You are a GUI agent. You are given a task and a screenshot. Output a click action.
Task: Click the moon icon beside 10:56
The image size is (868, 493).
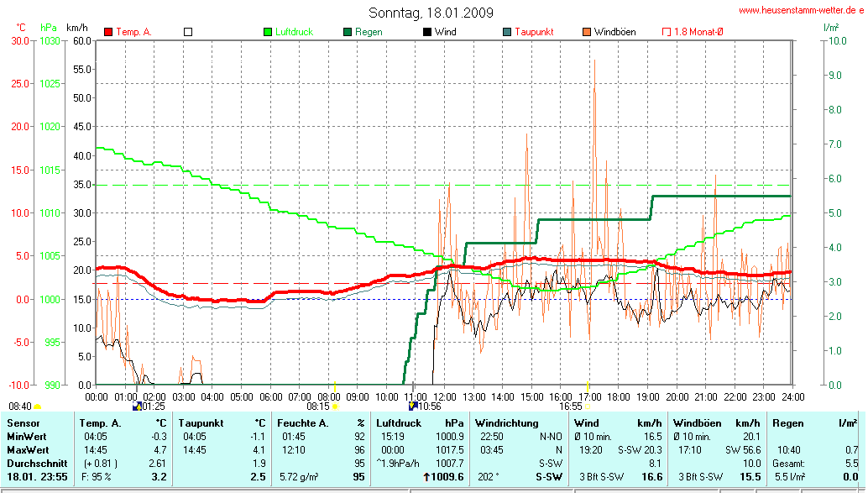click(x=412, y=406)
